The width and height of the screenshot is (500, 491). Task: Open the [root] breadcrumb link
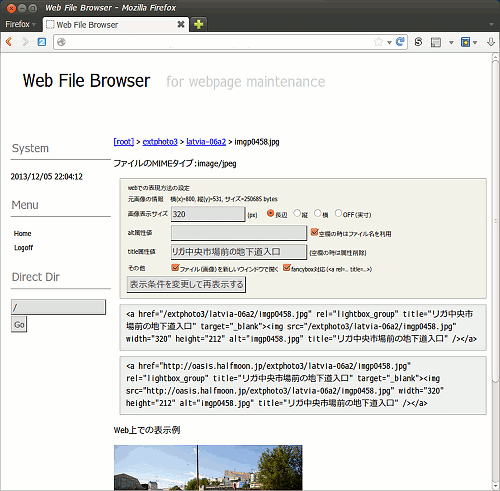pos(124,142)
